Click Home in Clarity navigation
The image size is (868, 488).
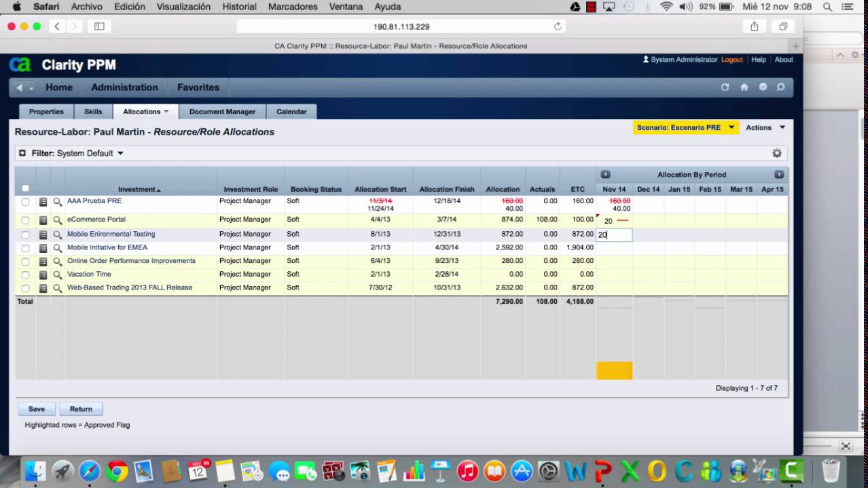pos(59,87)
